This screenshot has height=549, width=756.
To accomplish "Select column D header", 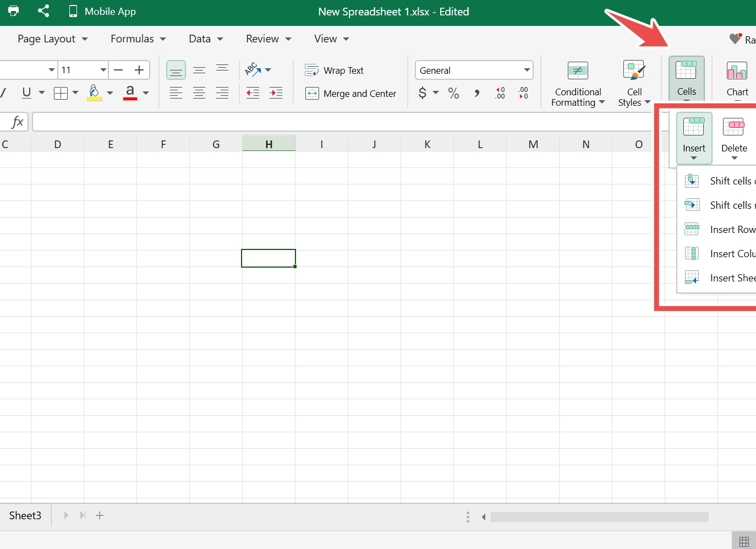I will click(x=58, y=144).
